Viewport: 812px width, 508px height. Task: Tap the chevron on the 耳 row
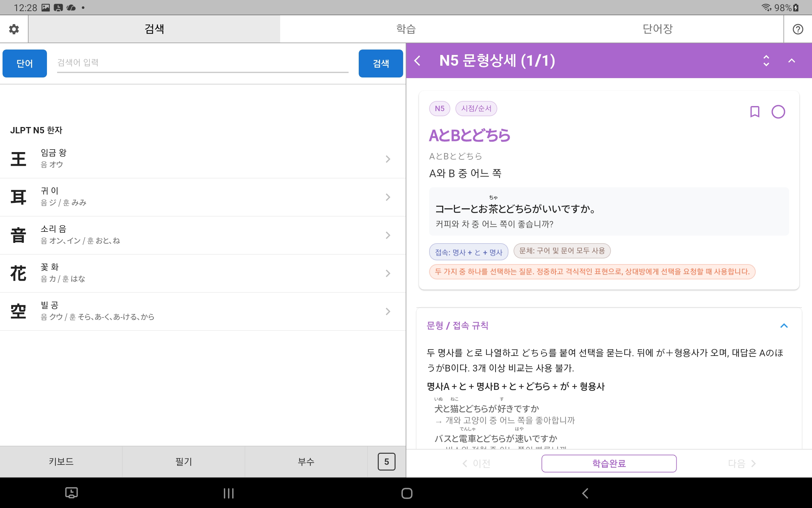tap(388, 197)
